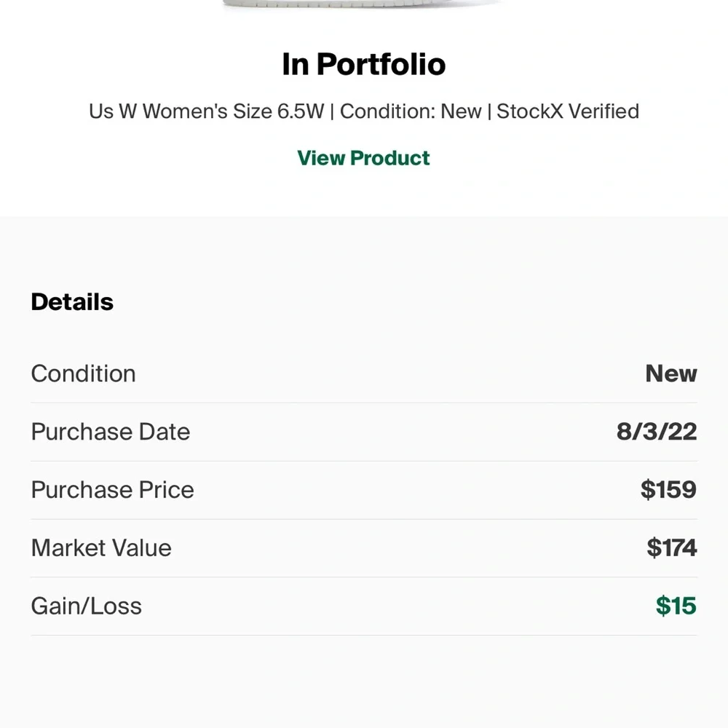Tap the product shoe image at top
The image size is (728, 728).
[x=362, y=4]
